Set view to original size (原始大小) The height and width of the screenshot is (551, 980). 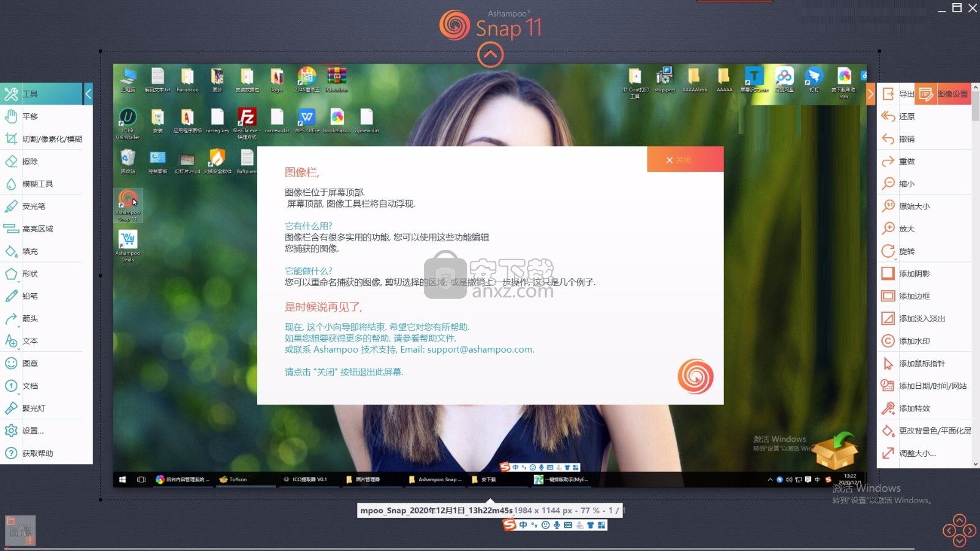click(924, 206)
